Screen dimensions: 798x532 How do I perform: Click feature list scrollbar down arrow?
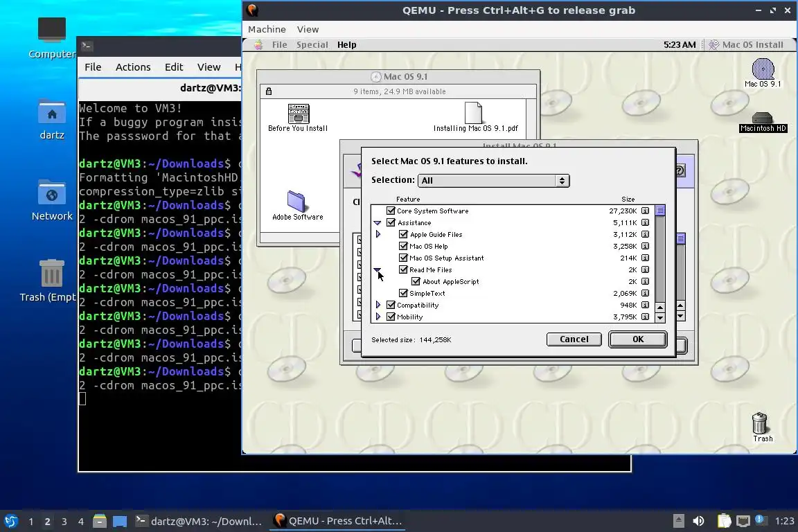click(660, 317)
